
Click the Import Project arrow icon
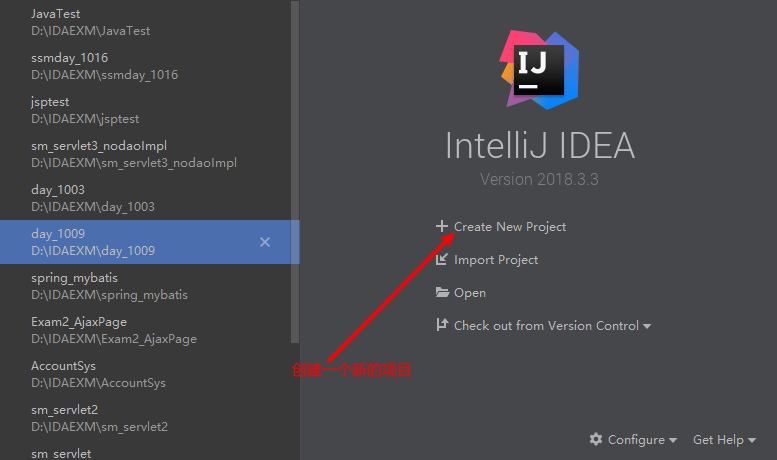point(442,260)
